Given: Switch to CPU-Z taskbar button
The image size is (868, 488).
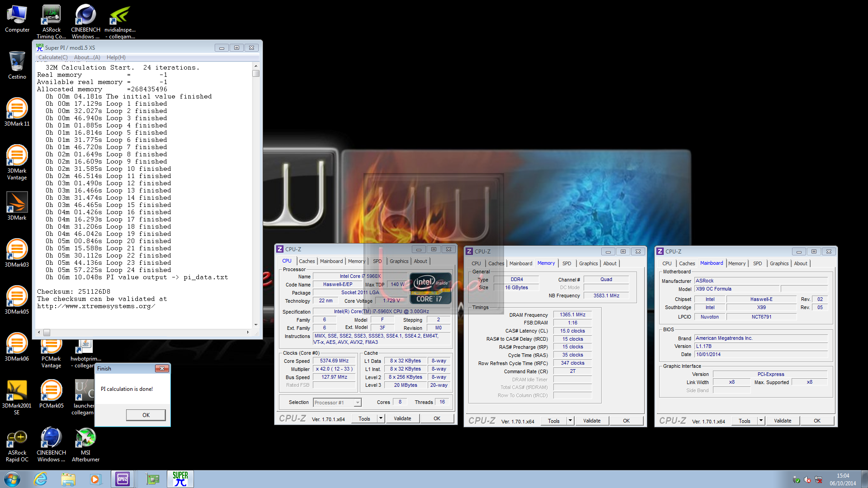Looking at the screenshot, I should [123, 479].
